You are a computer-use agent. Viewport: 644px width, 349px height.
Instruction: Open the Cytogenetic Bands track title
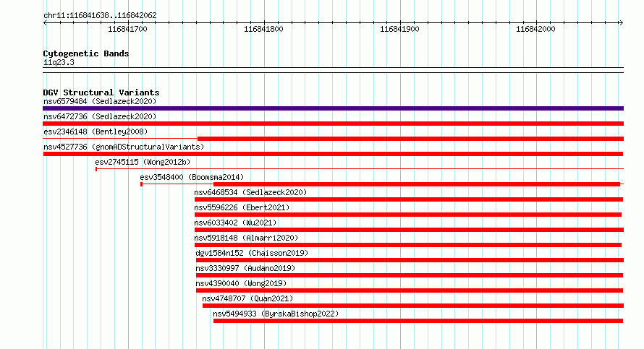click(86, 53)
